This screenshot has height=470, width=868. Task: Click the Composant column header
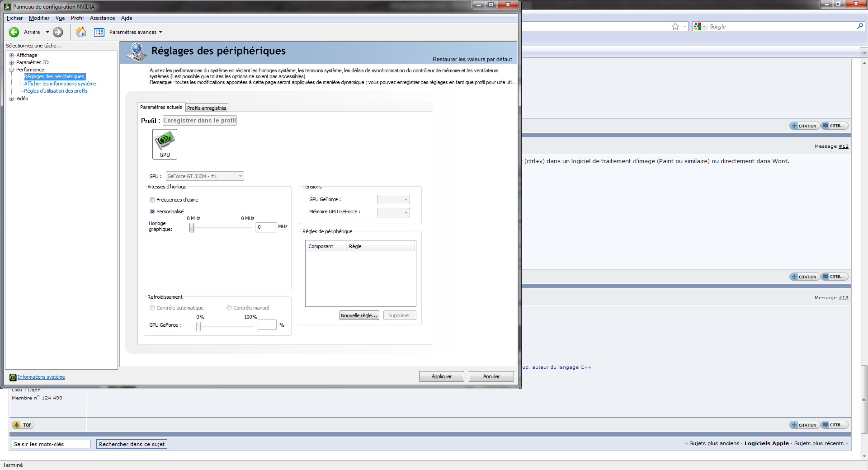point(326,246)
